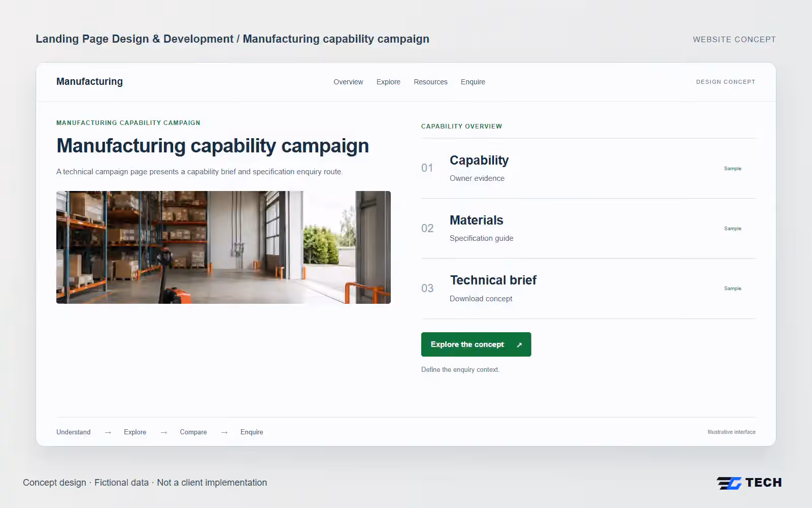Image resolution: width=812 pixels, height=508 pixels.
Task: Select the Enquire step in footer flow
Action: tap(252, 432)
